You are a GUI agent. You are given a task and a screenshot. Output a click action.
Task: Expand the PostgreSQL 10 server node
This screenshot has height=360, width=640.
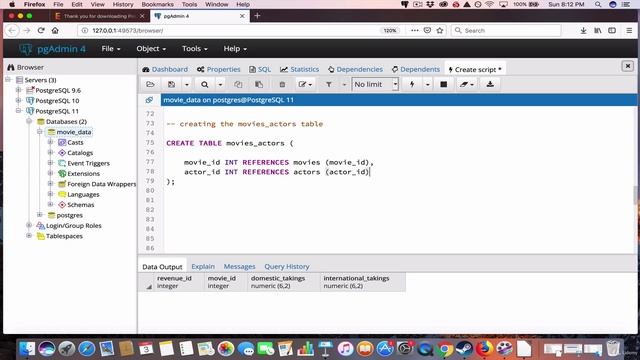coord(18,100)
